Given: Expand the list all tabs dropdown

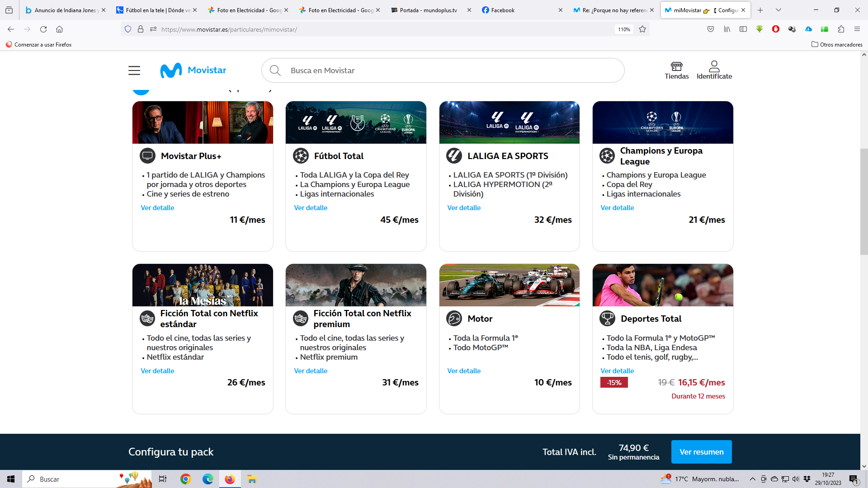Looking at the screenshot, I should [778, 10].
